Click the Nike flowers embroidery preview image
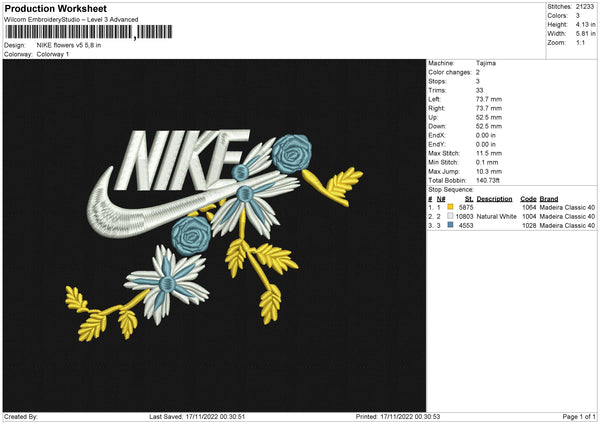This screenshot has width=600, height=424. tap(214, 235)
